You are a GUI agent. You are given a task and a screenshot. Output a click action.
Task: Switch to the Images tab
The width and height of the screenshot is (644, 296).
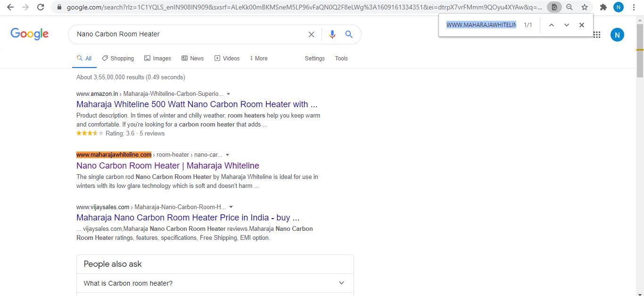click(x=157, y=59)
